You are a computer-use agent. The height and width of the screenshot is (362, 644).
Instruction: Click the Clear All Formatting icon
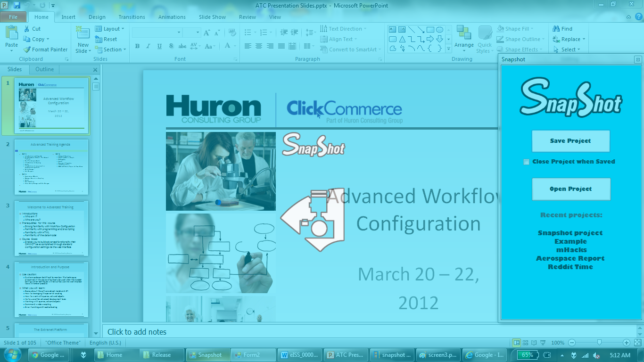coord(232,33)
